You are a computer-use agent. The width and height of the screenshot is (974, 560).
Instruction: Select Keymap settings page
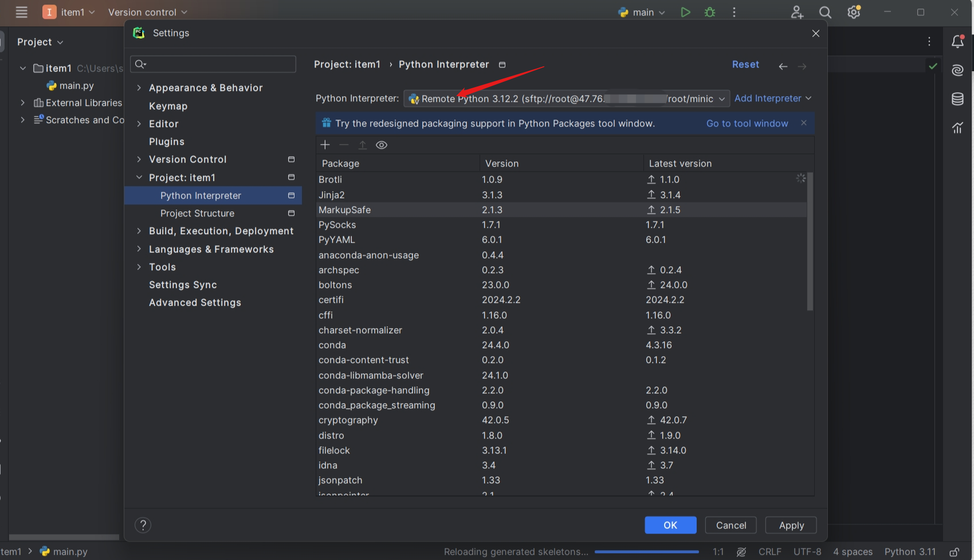pos(168,106)
